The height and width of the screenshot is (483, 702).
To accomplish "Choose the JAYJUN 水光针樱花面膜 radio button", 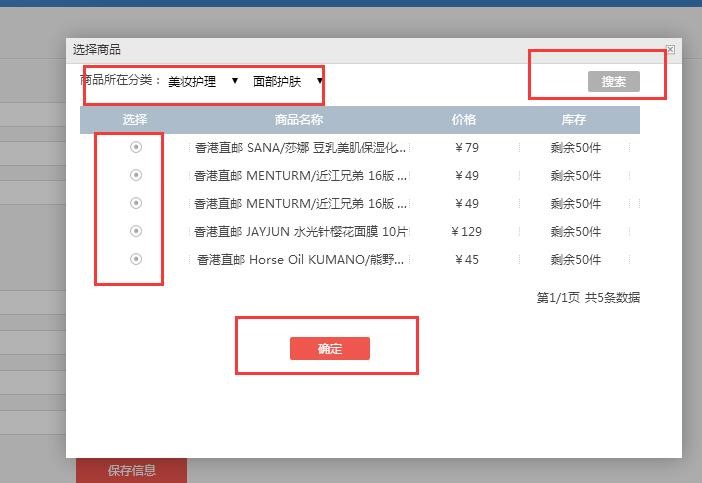I will (136, 231).
